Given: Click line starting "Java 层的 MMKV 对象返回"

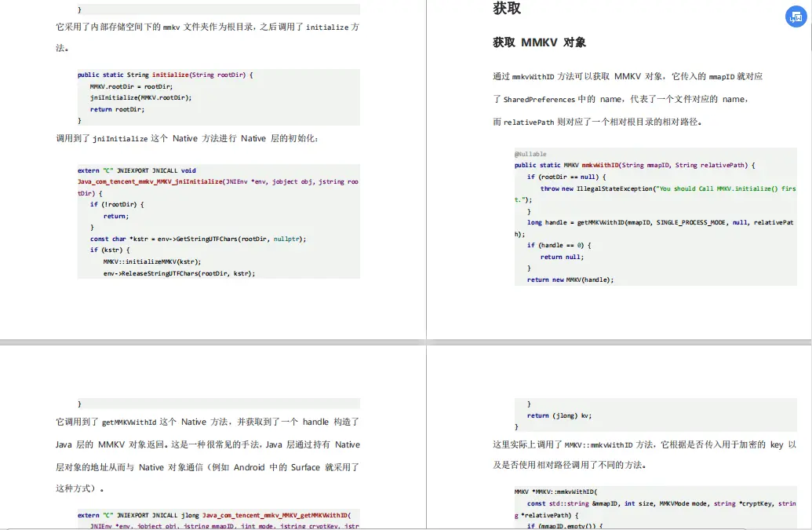Looking at the screenshot, I should [207, 444].
